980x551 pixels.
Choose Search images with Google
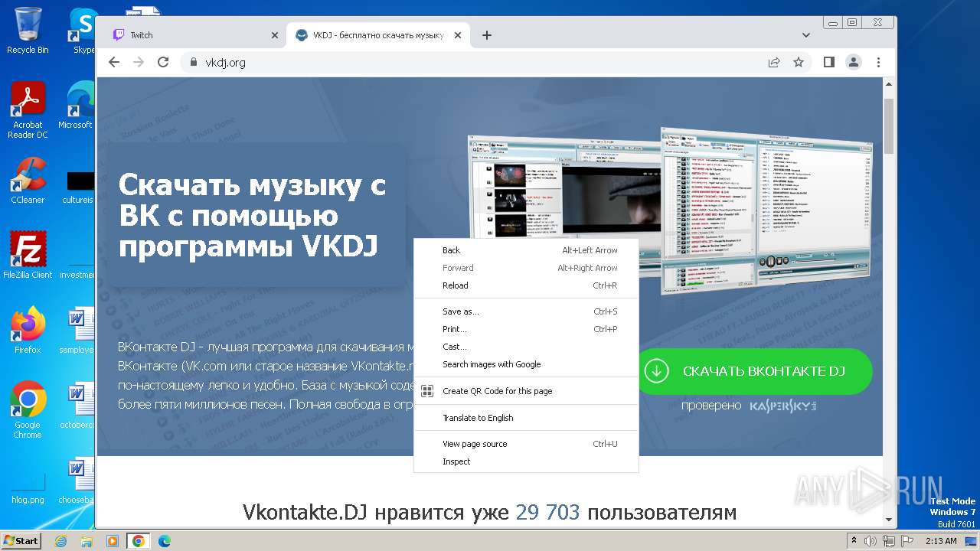[526, 364]
